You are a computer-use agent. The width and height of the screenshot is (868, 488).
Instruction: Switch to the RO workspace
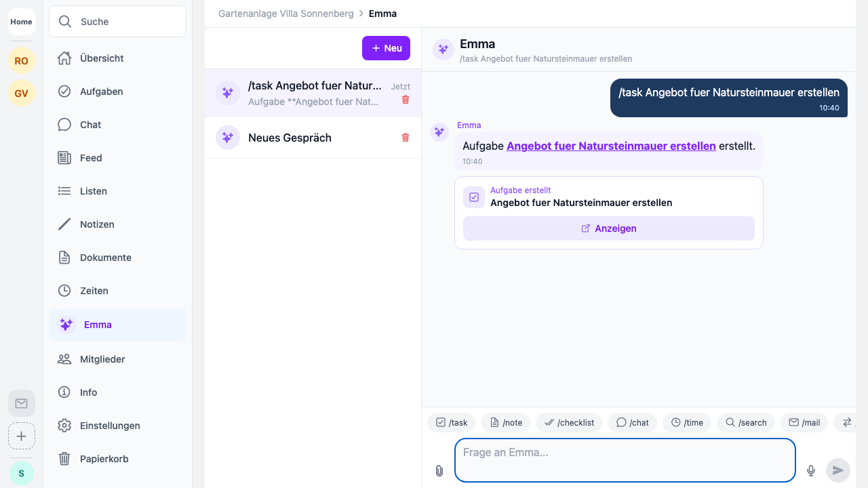pyautogui.click(x=22, y=61)
